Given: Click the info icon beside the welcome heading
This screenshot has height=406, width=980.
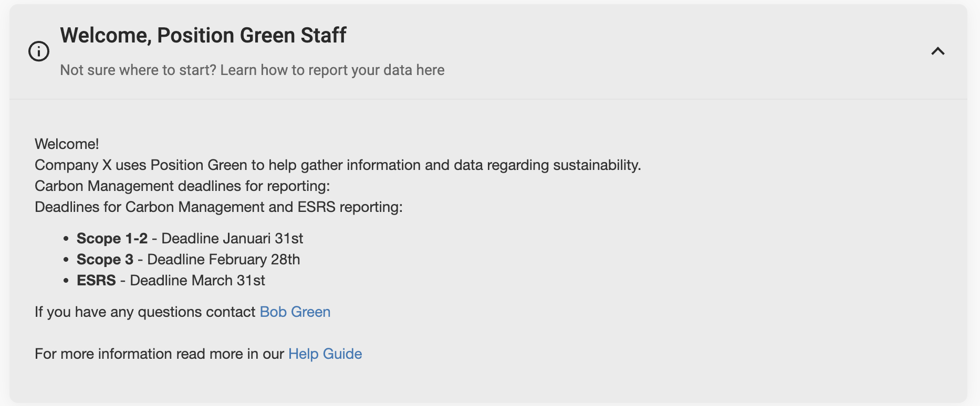Looking at the screenshot, I should click(39, 51).
